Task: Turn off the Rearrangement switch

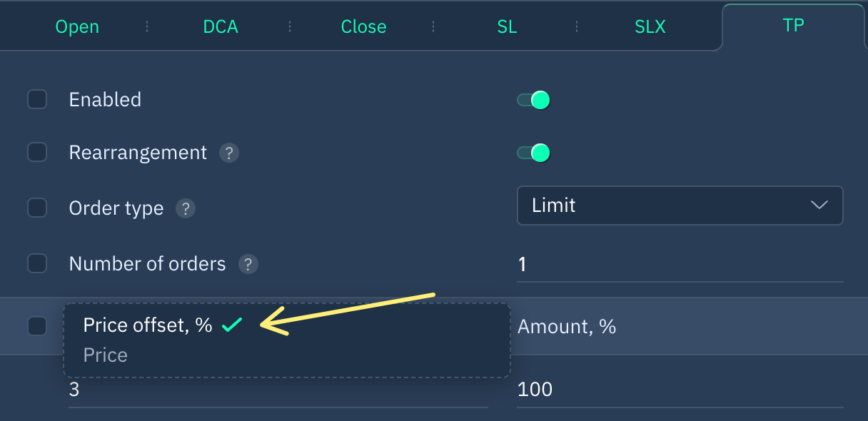Action: point(534,153)
